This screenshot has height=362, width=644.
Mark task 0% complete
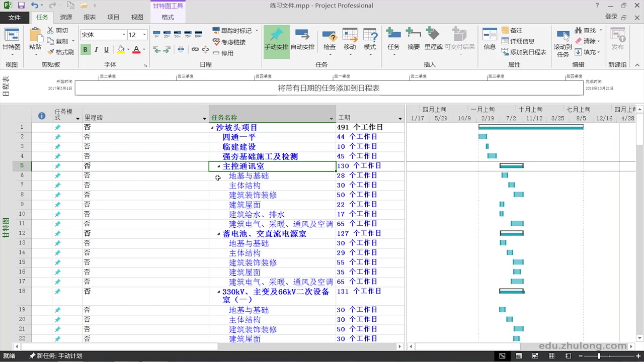coord(156,34)
